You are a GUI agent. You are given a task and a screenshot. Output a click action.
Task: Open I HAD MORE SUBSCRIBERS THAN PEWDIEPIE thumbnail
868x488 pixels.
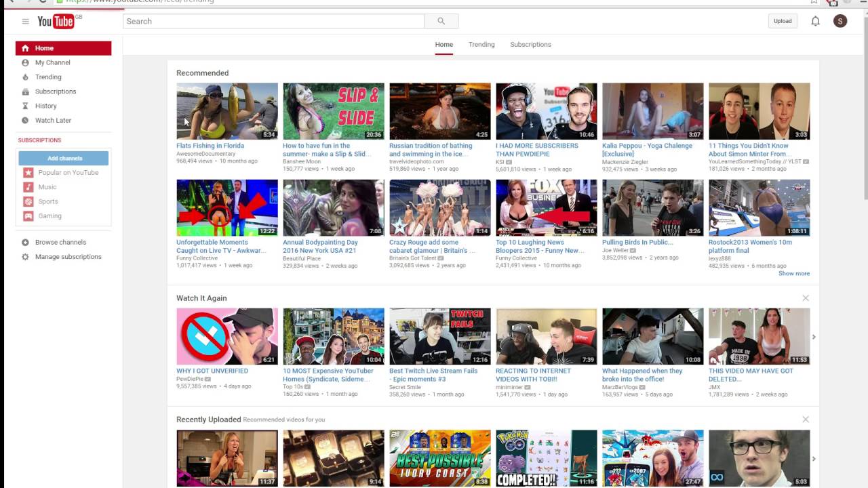coord(547,111)
